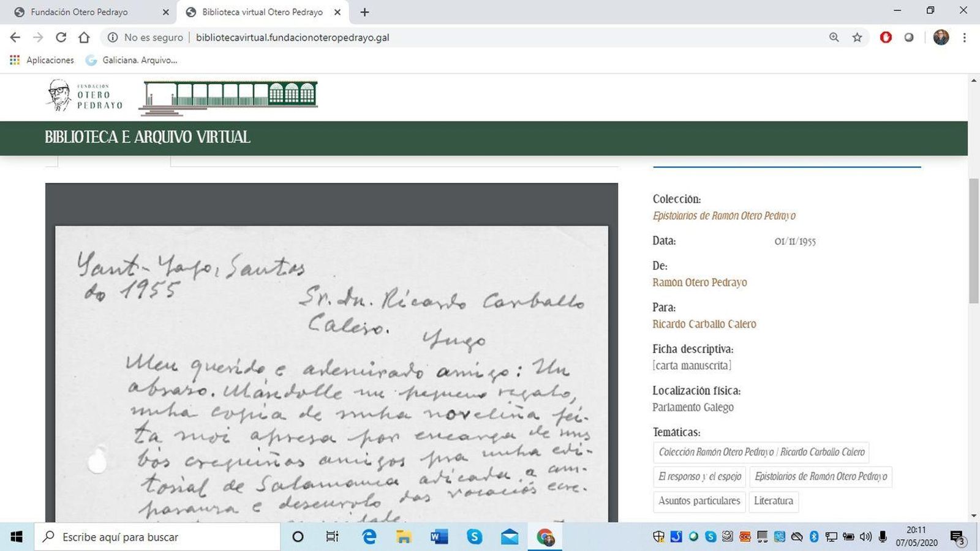980x551 pixels.
Task: Open the Ricardo Carballo Calero recipient link
Action: [704, 324]
